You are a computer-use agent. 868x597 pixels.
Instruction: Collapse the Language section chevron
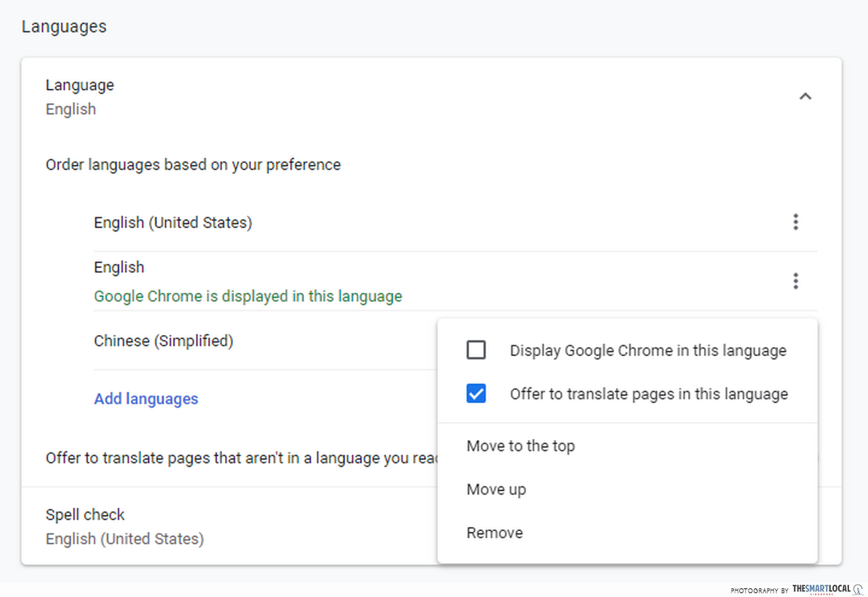coord(805,96)
